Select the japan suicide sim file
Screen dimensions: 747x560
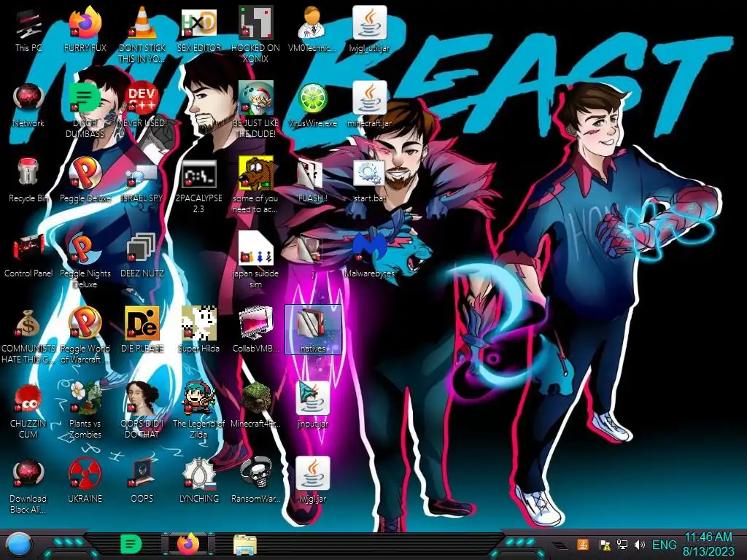[255, 260]
